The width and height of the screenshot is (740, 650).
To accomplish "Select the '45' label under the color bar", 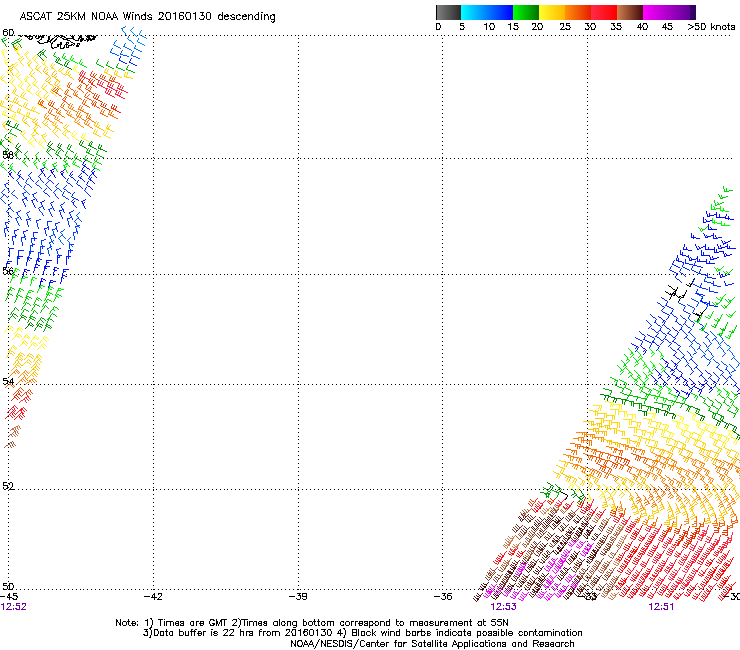I will 667,26.
